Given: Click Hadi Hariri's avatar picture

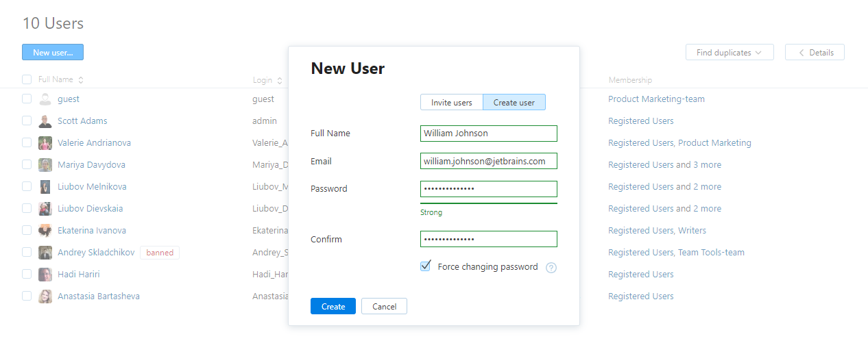Looking at the screenshot, I should (x=45, y=275).
